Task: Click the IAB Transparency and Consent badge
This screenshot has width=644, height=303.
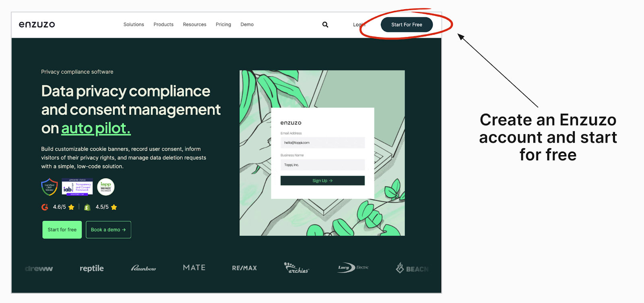Action: coord(77,187)
